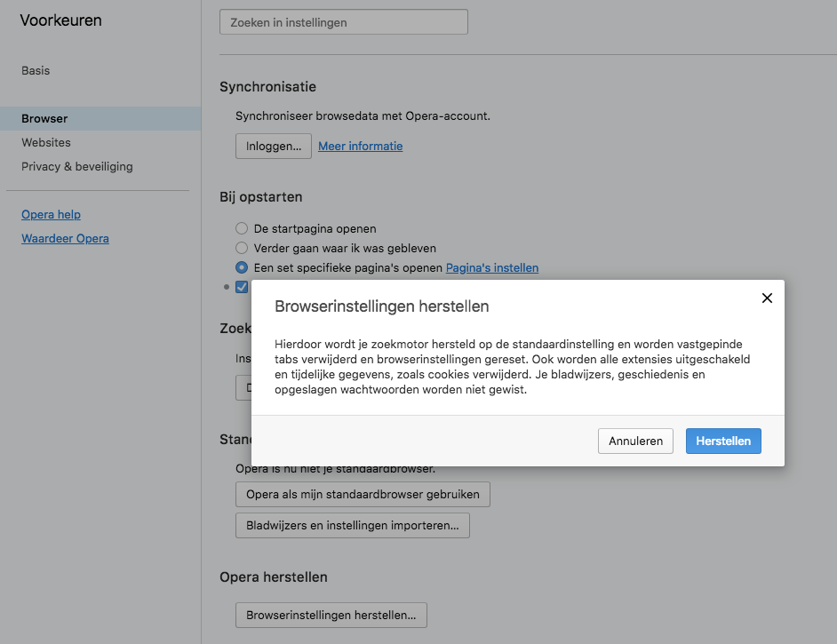This screenshot has height=644, width=837.
Task: Open Privacy & beveiliging settings
Action: point(77,166)
